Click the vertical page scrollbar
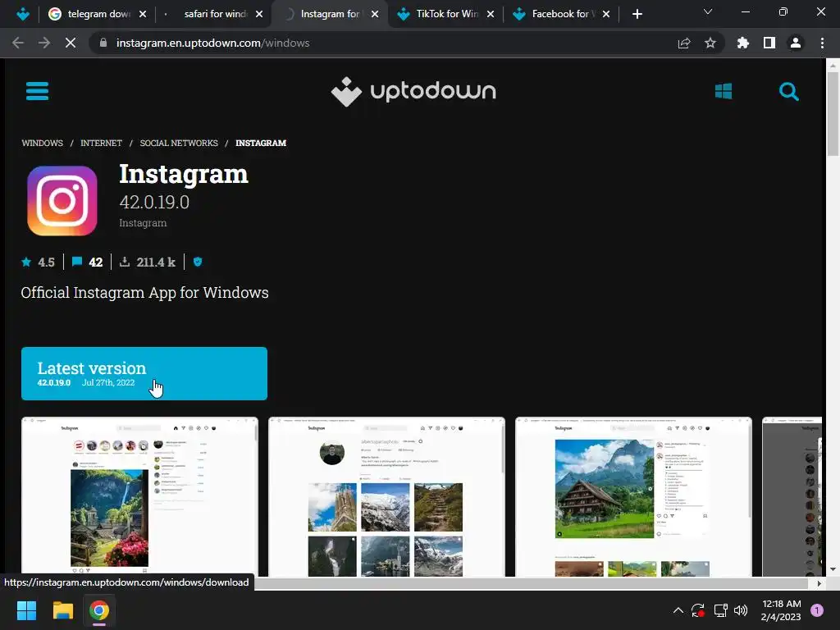The image size is (840, 630). pos(833,112)
